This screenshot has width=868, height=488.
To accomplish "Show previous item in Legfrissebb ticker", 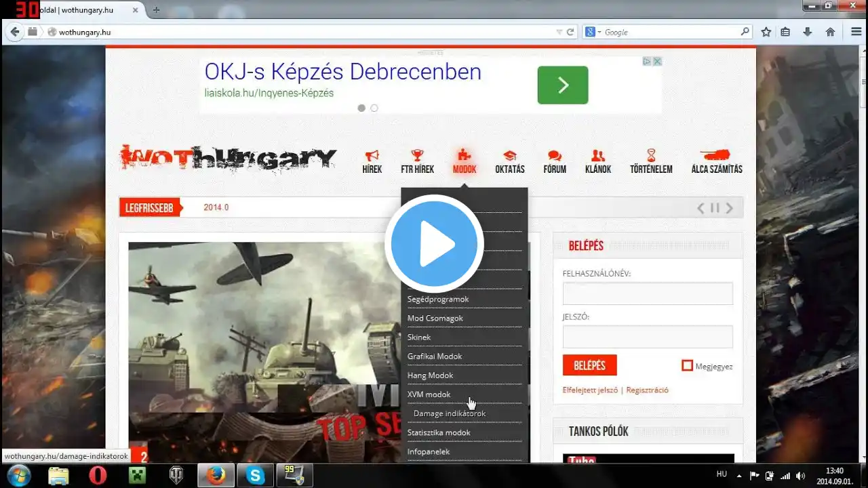I will click(x=701, y=208).
